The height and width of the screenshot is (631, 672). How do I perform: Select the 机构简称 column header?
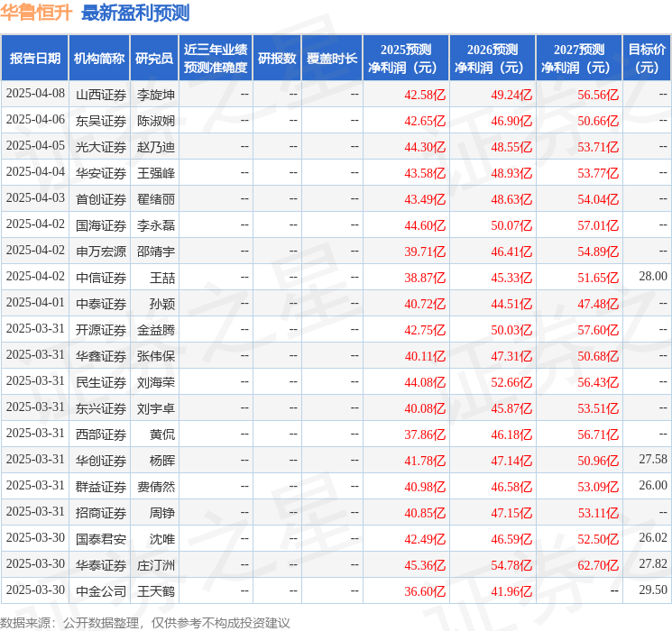point(99,58)
